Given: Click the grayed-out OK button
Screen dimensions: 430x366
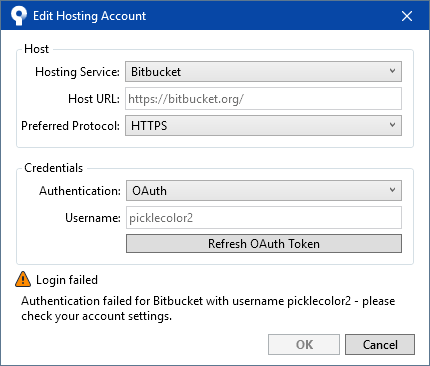Looking at the screenshot, I should click(x=304, y=344).
